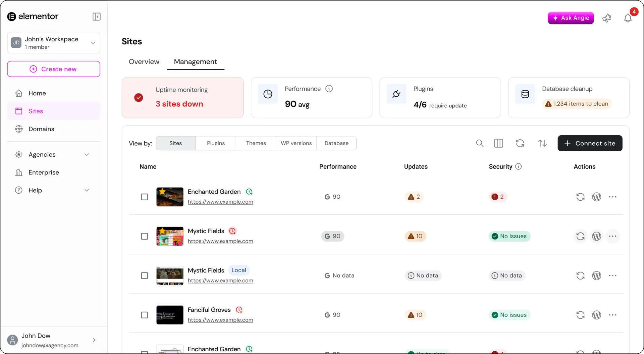Viewport: 644px width, 354px height.
Task: Click Enchanted Garden security issues badge
Action: (497, 197)
